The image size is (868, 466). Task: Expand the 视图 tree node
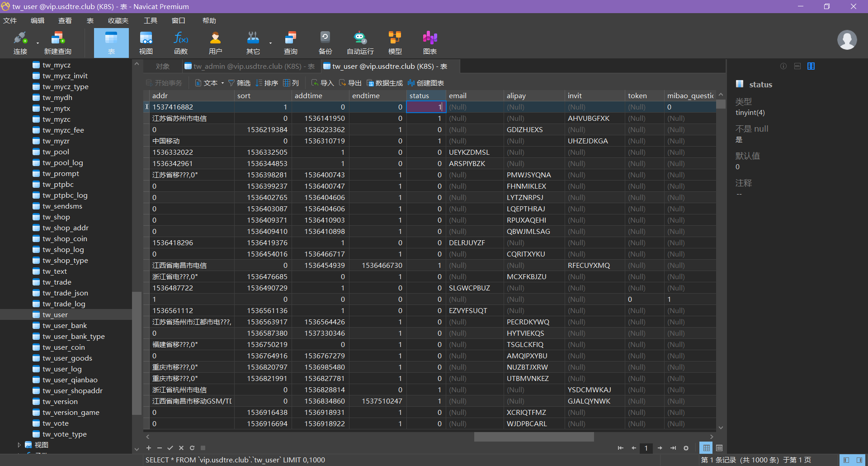[19, 445]
